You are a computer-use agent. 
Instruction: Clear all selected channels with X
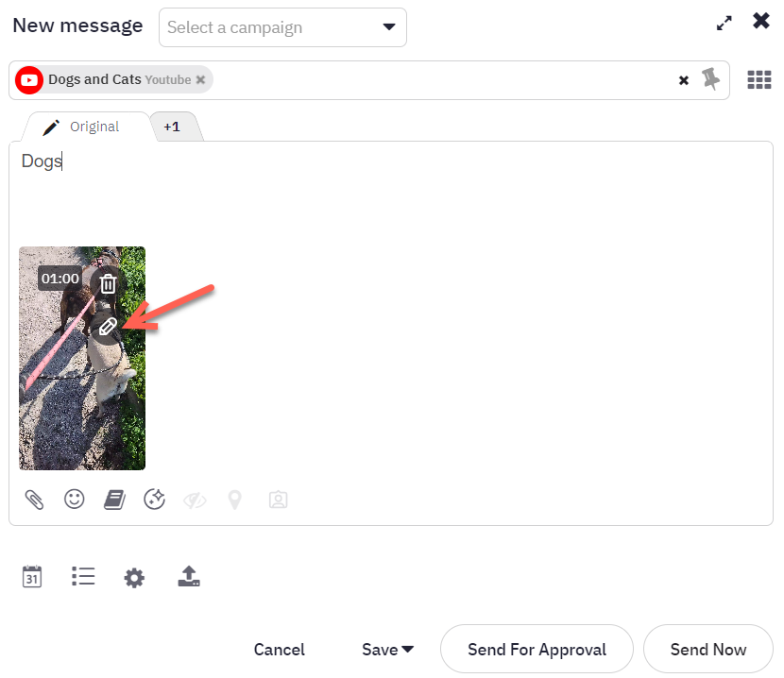coord(684,80)
